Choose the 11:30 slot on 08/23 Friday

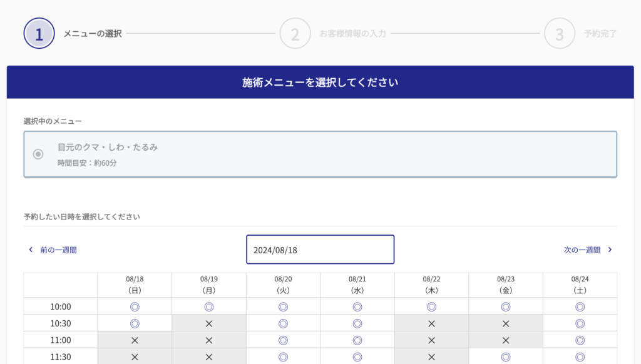coord(506,356)
